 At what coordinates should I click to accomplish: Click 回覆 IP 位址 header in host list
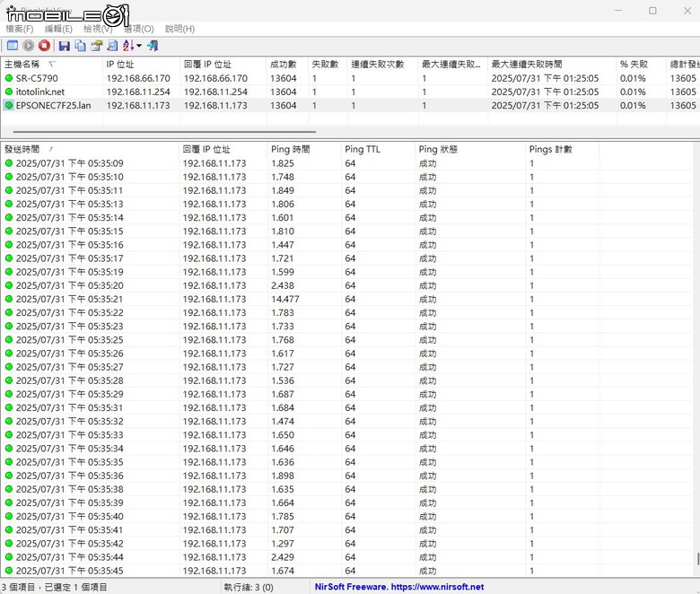coord(223,65)
